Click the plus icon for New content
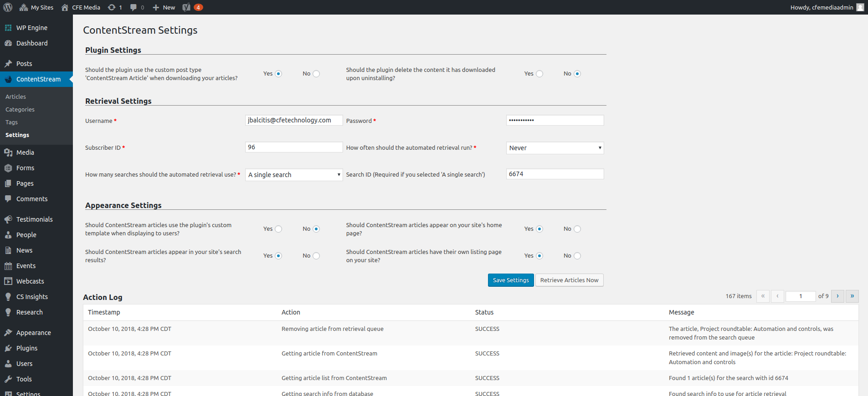 156,7
